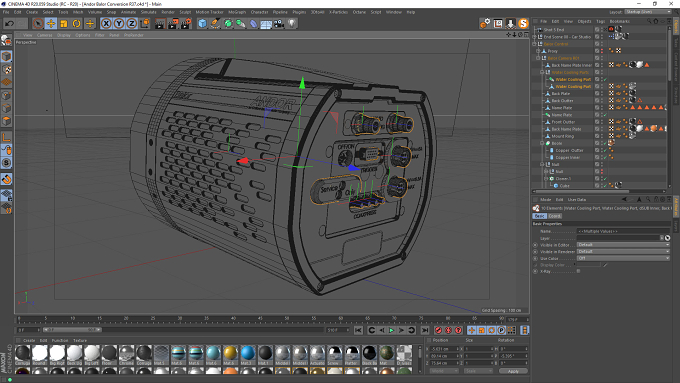Switch to the Basic tab in the attributes panel

[539, 216]
